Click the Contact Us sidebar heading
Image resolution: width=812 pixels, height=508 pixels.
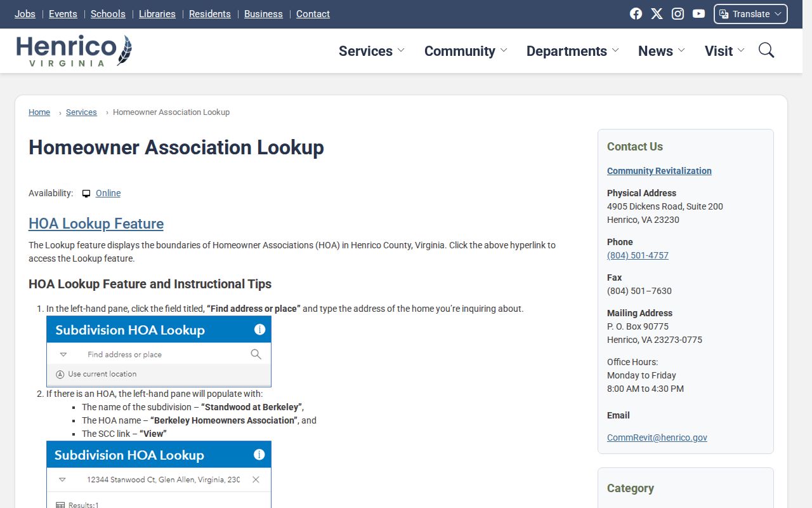pyautogui.click(x=635, y=147)
